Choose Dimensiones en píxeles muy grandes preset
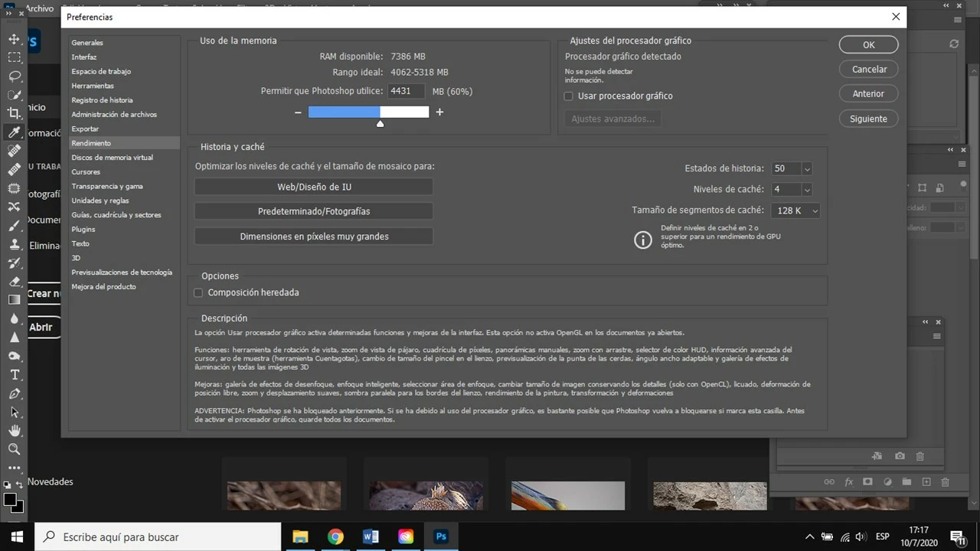Screen dimensions: 980x551 [x=314, y=236]
